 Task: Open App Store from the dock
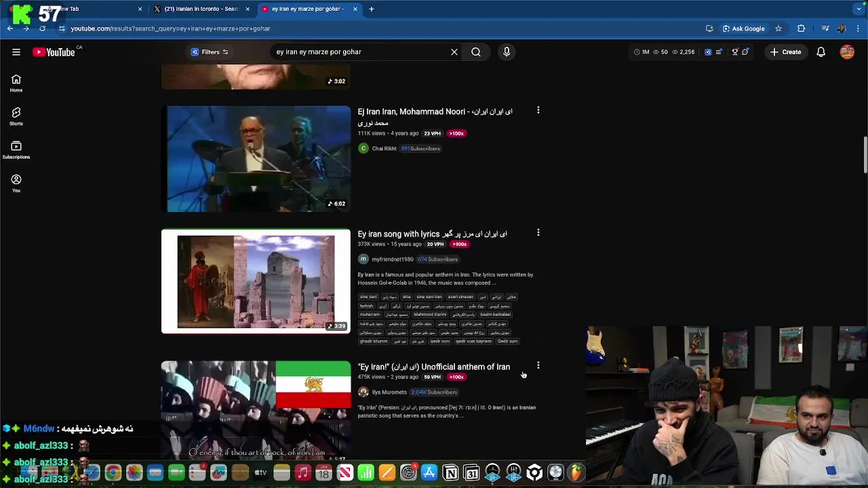coord(429,472)
